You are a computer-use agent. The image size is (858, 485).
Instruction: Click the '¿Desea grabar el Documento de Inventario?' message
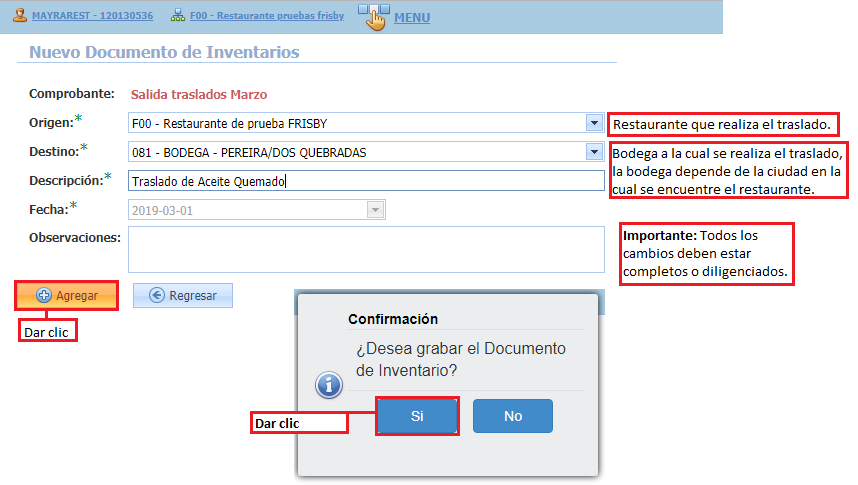pos(461,360)
